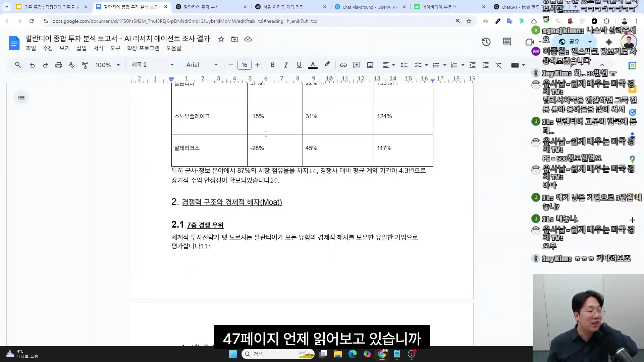
Task: Click the heading link 7중 경쟁 우위
Action: coord(205,225)
